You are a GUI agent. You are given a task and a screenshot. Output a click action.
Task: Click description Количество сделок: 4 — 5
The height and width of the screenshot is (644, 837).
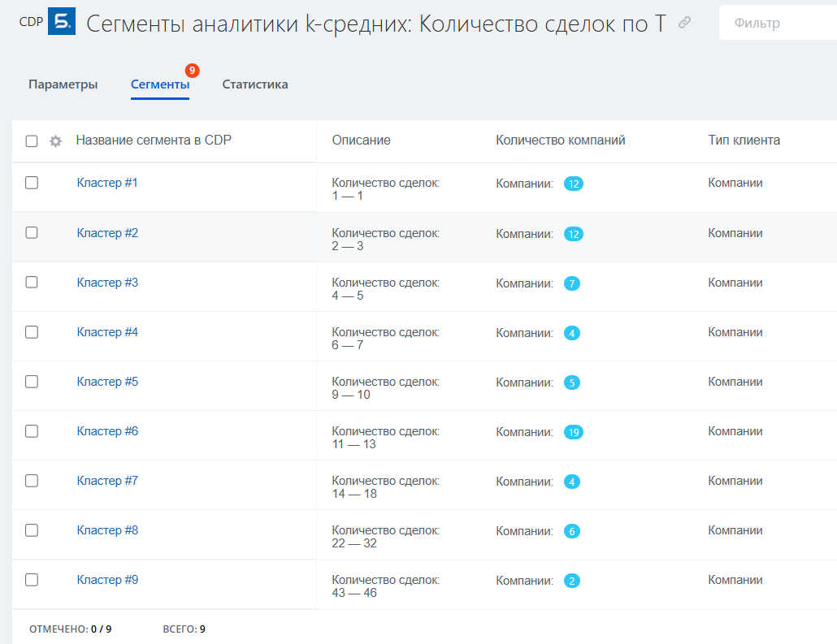[x=386, y=288]
